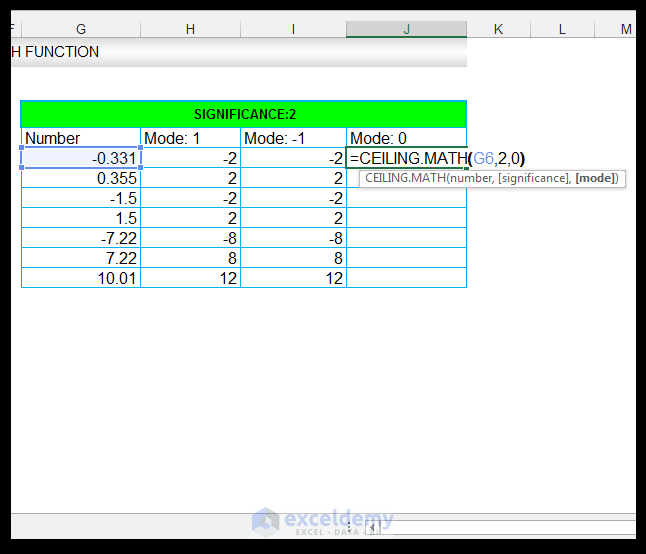The height and width of the screenshot is (554, 646).
Task: Click the CEILING.MATH formula being edited
Action: (x=437, y=158)
